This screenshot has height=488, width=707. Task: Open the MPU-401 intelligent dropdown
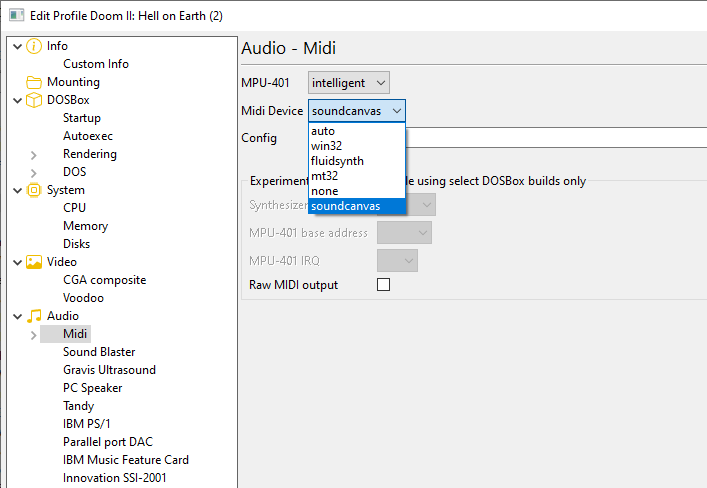[x=348, y=82]
